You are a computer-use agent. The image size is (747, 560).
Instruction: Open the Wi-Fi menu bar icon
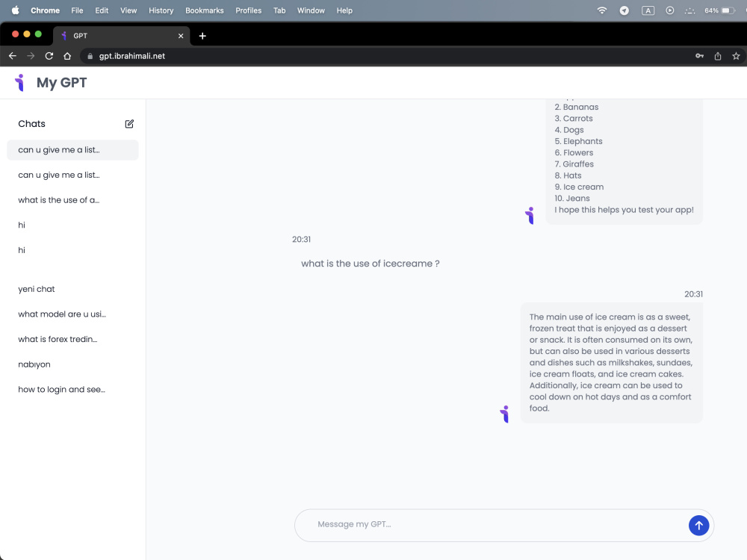tap(601, 10)
